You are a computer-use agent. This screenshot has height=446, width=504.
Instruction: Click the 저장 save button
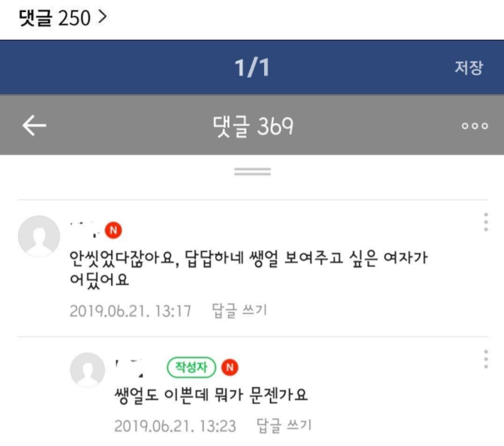(469, 67)
